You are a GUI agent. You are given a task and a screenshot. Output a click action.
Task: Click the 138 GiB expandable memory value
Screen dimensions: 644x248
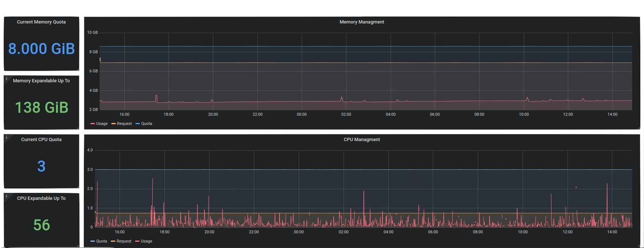(x=42, y=108)
